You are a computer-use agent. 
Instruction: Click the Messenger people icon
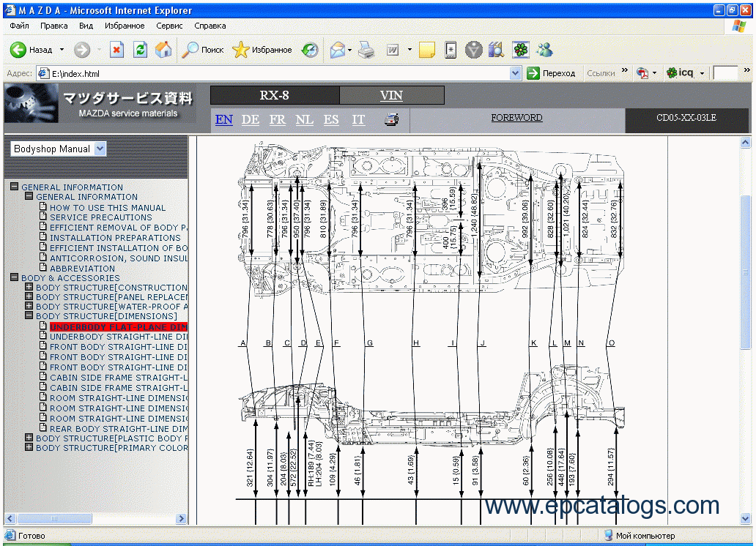click(544, 50)
